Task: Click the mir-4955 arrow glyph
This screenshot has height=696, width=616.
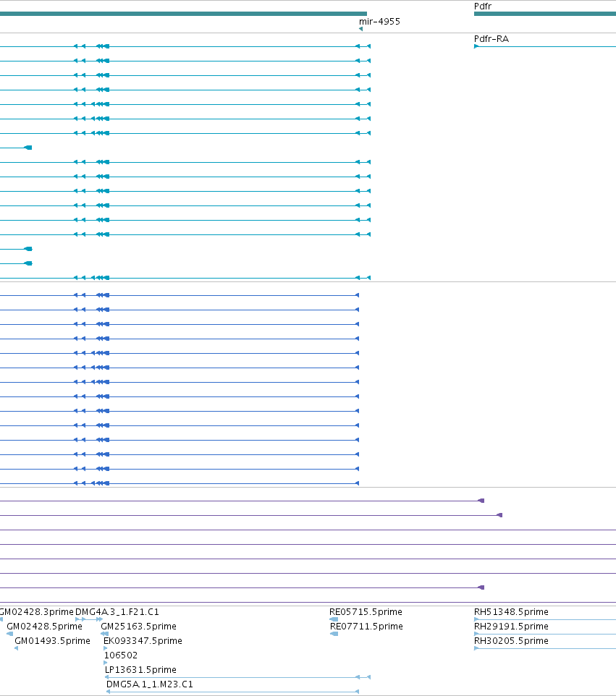Action: (360, 29)
